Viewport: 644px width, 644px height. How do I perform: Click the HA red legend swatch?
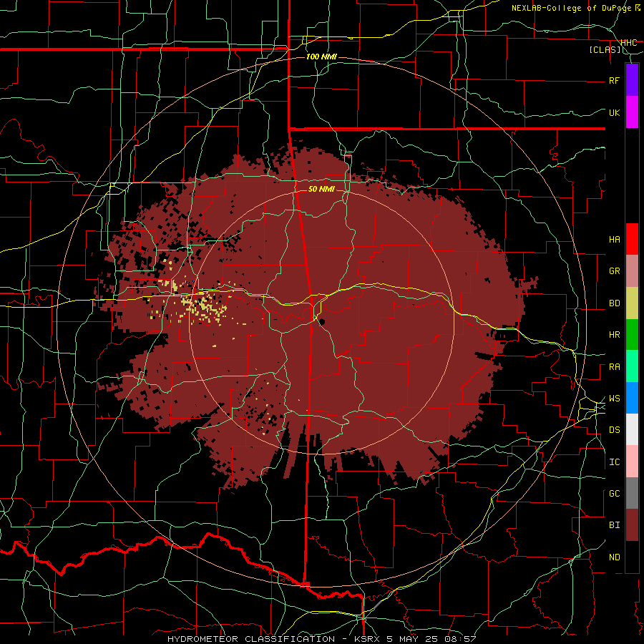(x=632, y=239)
